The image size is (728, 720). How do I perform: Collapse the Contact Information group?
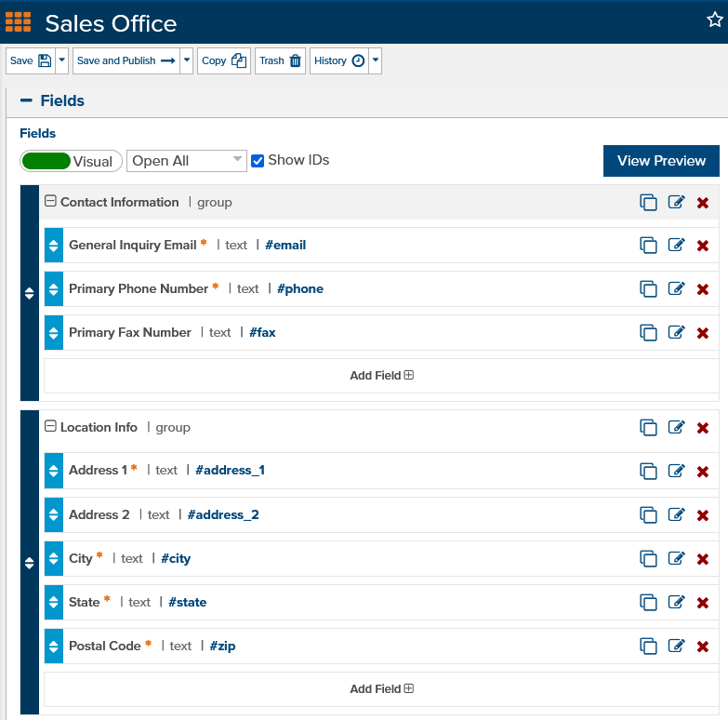click(x=50, y=201)
